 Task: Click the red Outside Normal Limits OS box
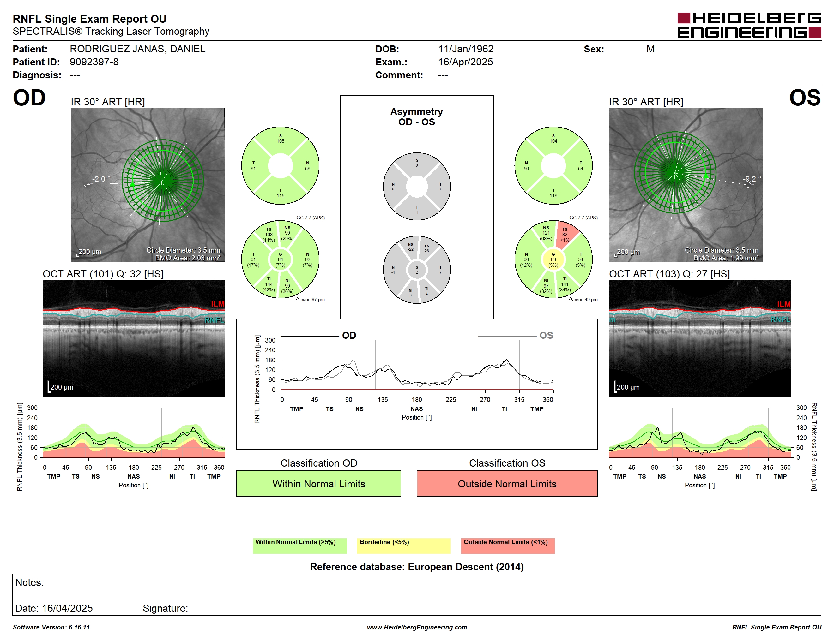pyautogui.click(x=507, y=483)
